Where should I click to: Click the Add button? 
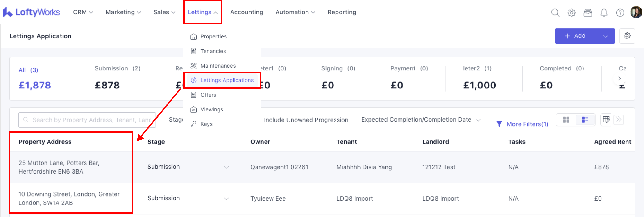(x=575, y=36)
